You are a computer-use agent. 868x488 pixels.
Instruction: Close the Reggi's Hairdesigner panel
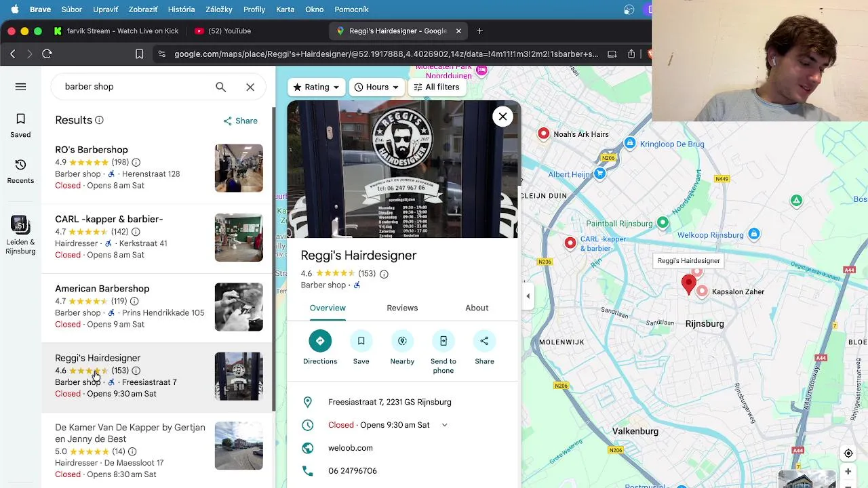[x=502, y=117]
